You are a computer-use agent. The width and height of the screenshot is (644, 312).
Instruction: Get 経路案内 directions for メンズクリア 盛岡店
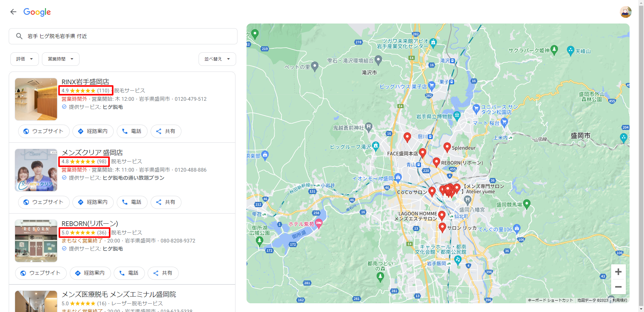click(x=93, y=202)
